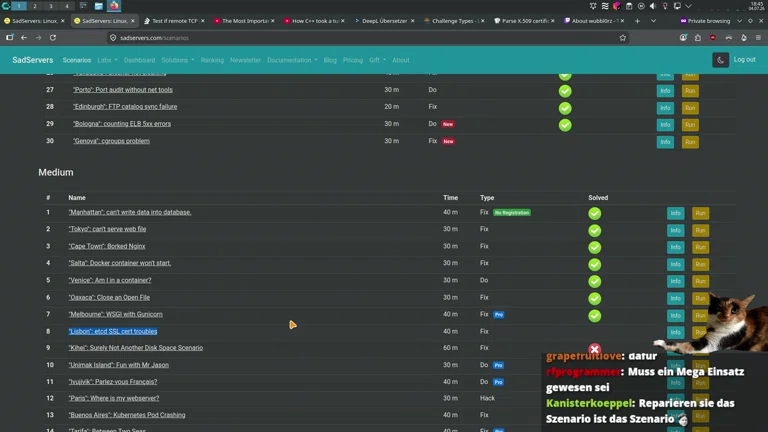Click Run for the Manhattan scenario
This screenshot has height=432, width=768.
700,213
